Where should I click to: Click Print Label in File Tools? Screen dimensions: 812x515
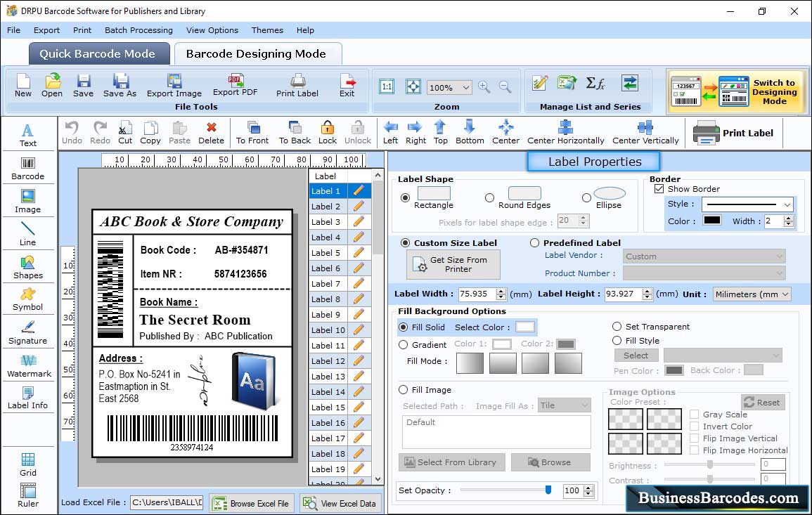tap(297, 86)
